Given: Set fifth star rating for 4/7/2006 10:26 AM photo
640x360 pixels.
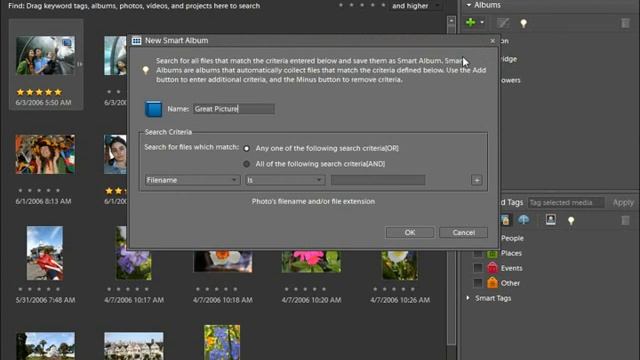Looking at the screenshot, I should coord(413,289).
